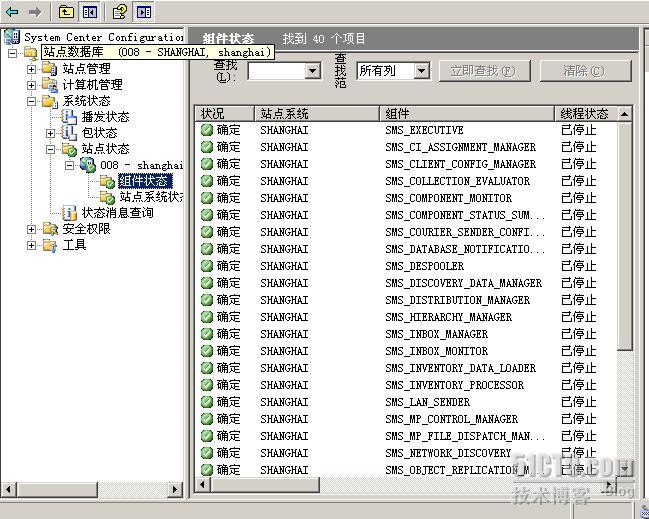Click the 立即查找 button

click(x=484, y=71)
